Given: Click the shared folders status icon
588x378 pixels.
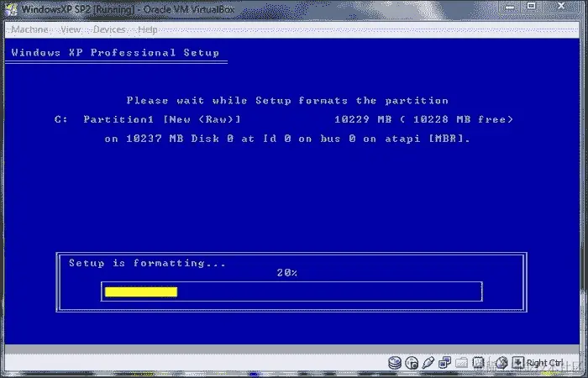Looking at the screenshot, I should (x=462, y=363).
